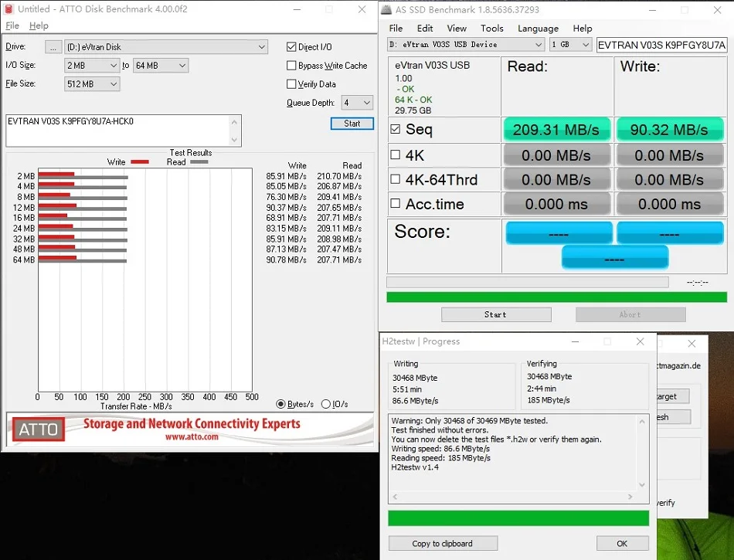The image size is (734, 560).
Task: Click the 16 MB write value 68.91 MB/s
Action: 287,218
